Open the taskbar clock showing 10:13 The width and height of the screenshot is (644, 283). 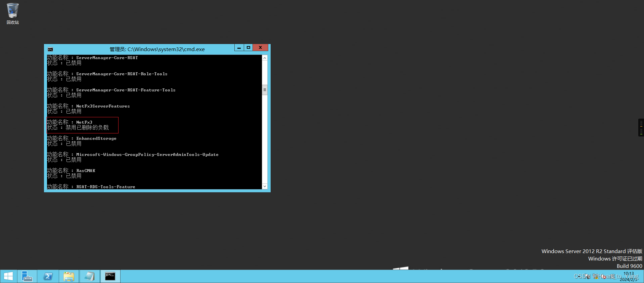click(x=628, y=276)
